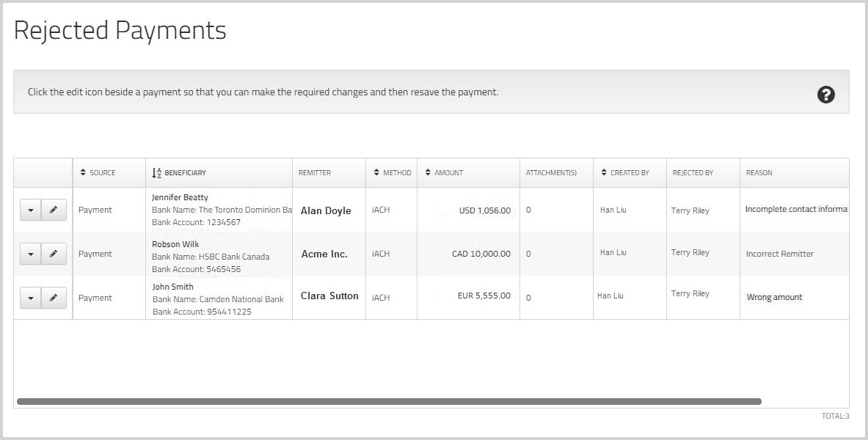Edit the Jennifer Beatty payment
Viewport: 868px width, 440px height.
pos(54,210)
